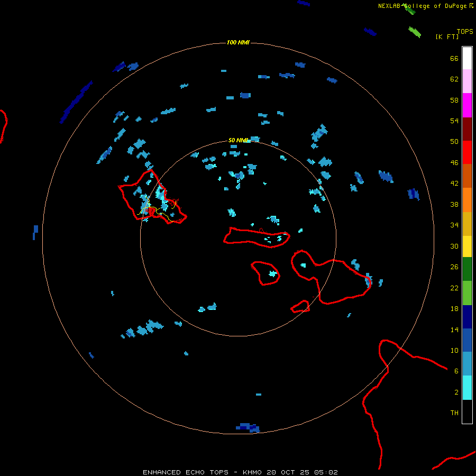Pick the bright red legend swatch
Image resolution: width=476 pixels, height=476 pixels.
(467, 152)
